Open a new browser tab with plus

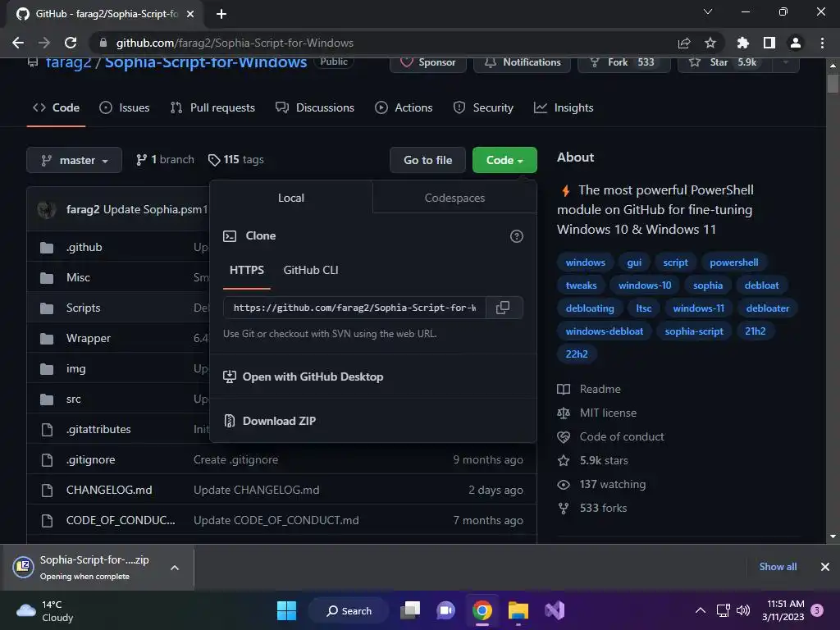221,14
